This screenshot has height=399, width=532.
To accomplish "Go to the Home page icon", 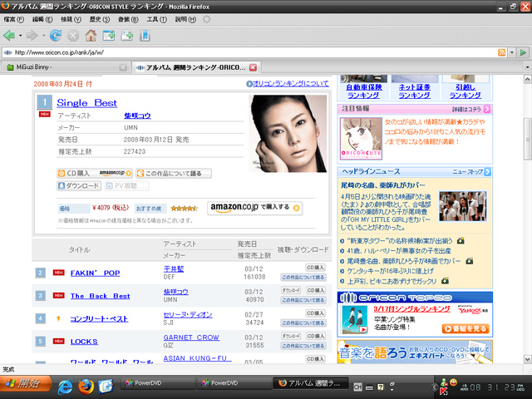I will pos(91,35).
